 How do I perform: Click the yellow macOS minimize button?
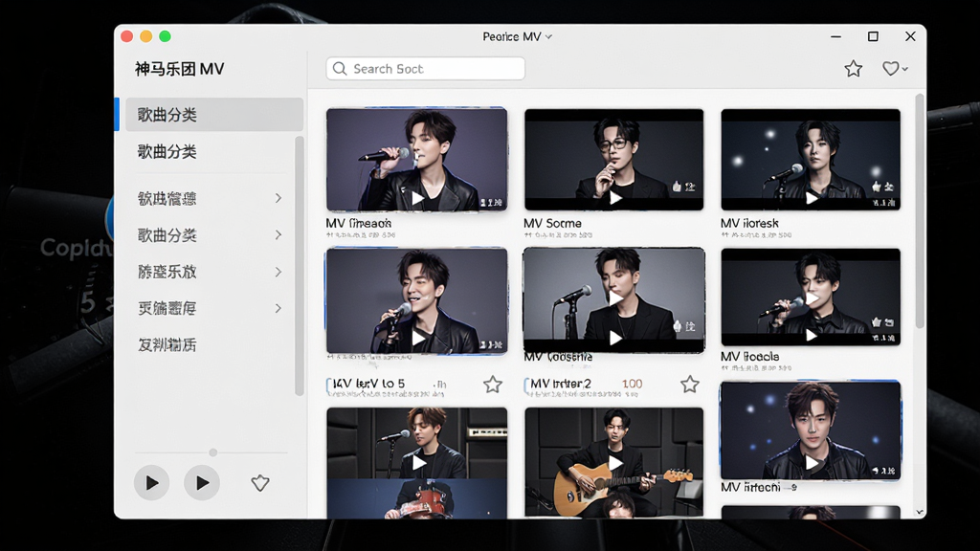(146, 36)
